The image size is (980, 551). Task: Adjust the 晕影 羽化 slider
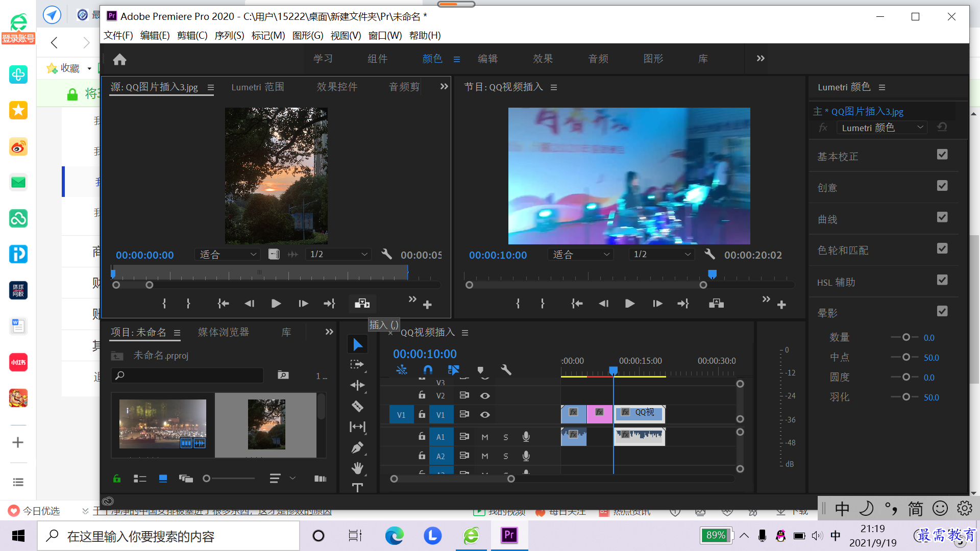(x=905, y=397)
